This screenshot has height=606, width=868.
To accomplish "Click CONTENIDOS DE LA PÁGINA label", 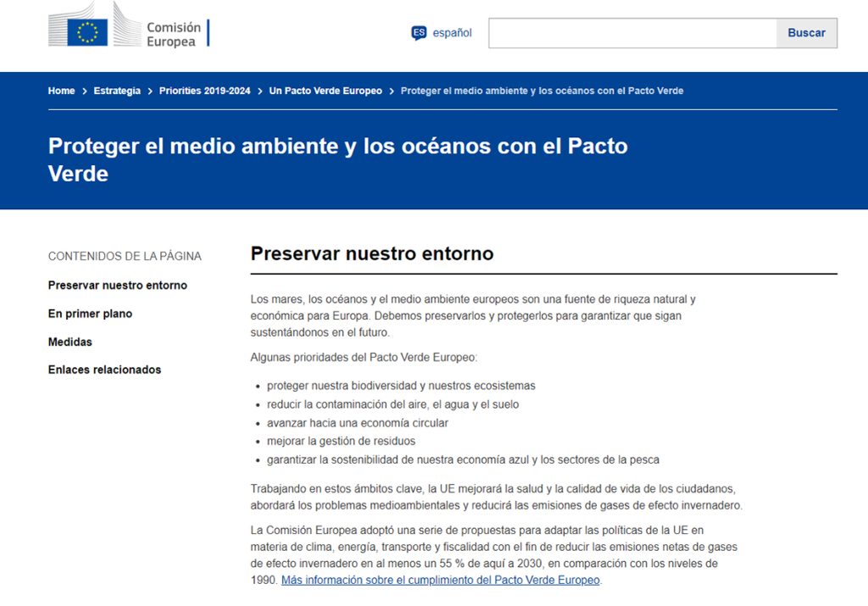I will tap(125, 256).
